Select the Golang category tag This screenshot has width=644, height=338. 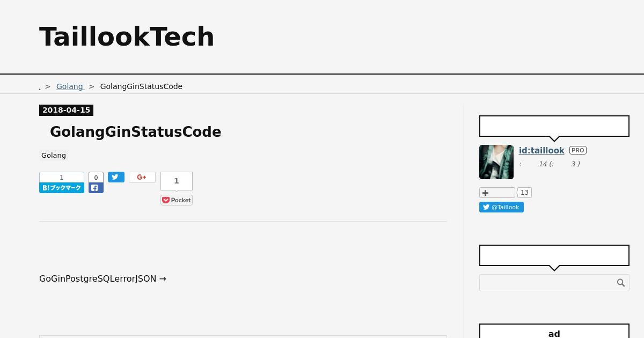(x=54, y=155)
